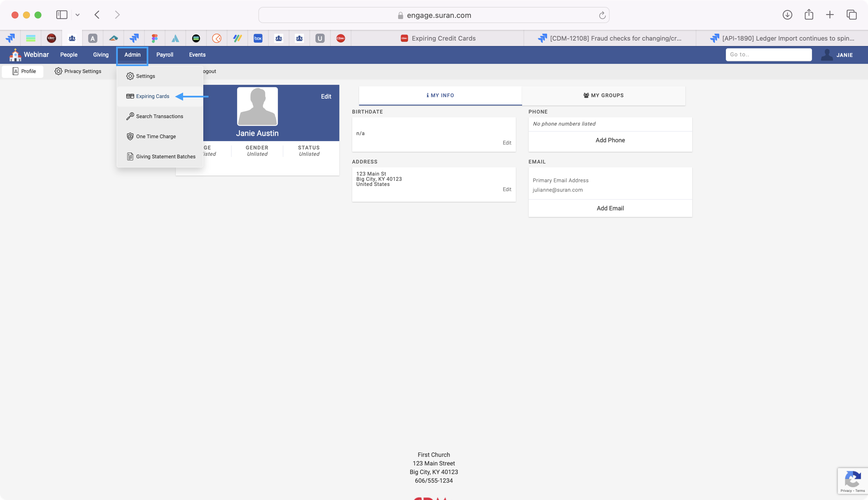Expand the sidebar chevron dropdown in Safari

click(78, 15)
